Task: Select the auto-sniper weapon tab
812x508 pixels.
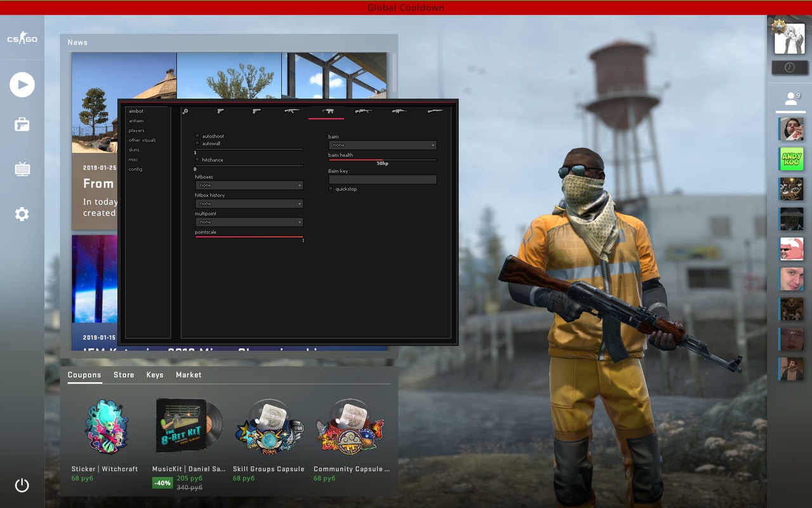Action: click(398, 111)
